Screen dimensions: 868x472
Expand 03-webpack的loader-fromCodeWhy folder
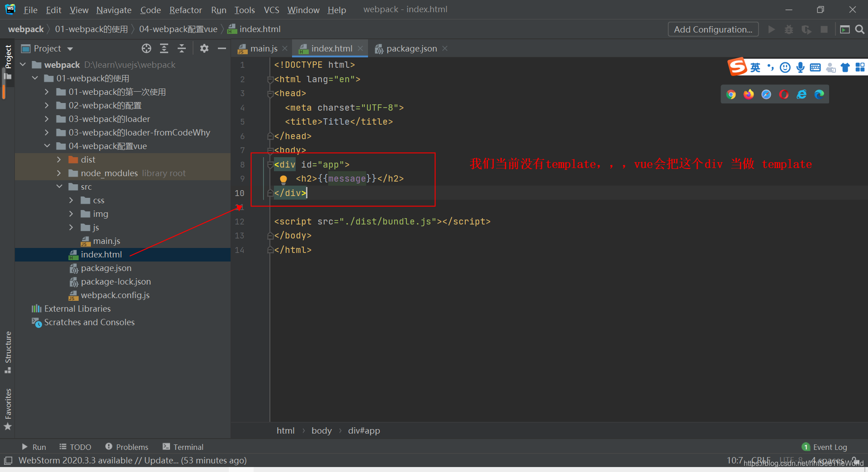tap(47, 132)
